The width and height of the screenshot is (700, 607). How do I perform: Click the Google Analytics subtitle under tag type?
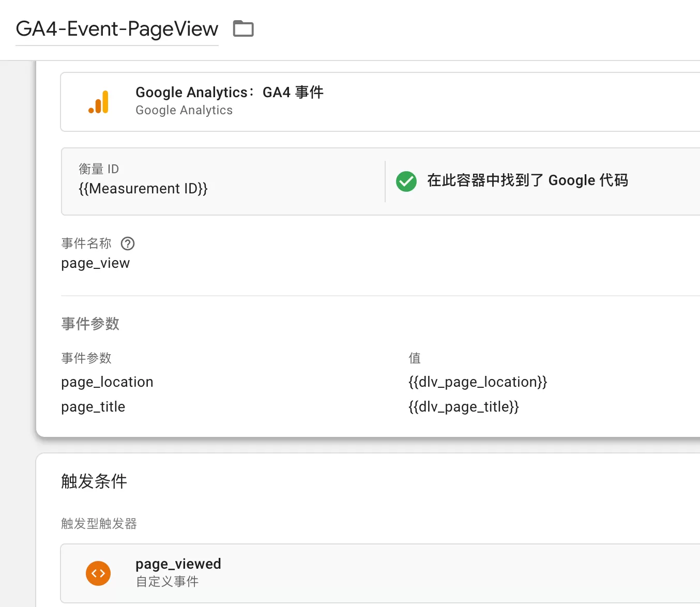pyautogui.click(x=184, y=110)
